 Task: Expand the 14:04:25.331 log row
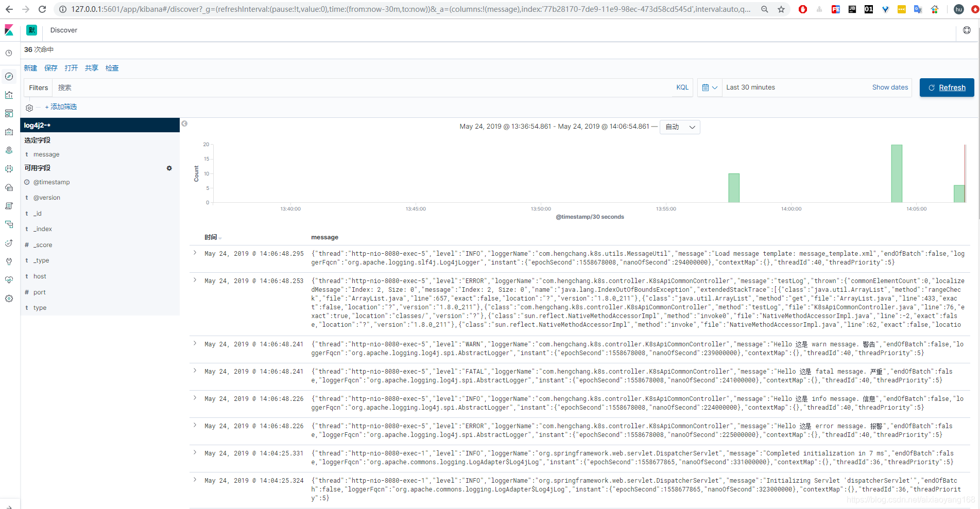pos(195,452)
